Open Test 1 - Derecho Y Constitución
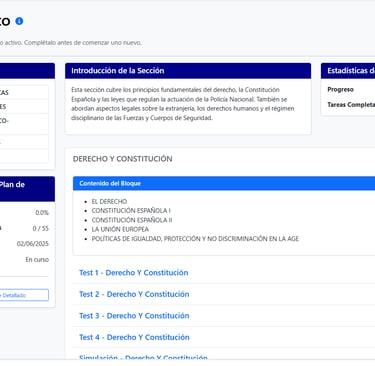 click(133, 273)
